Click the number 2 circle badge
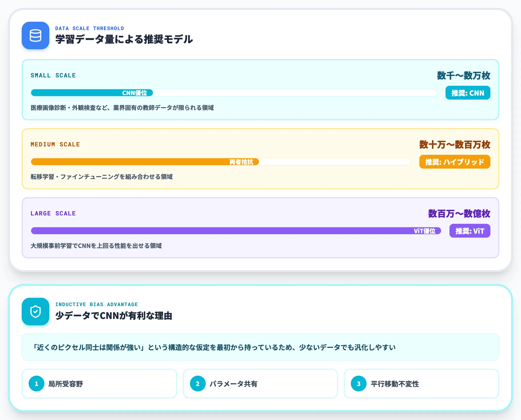Screen dimensions: 521x420 pyautogui.click(x=198, y=384)
